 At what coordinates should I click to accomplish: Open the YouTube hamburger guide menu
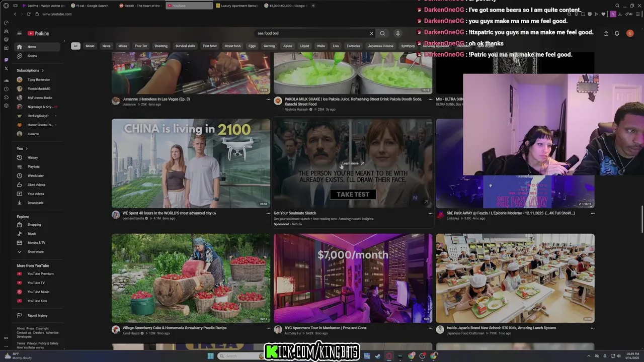click(x=19, y=33)
